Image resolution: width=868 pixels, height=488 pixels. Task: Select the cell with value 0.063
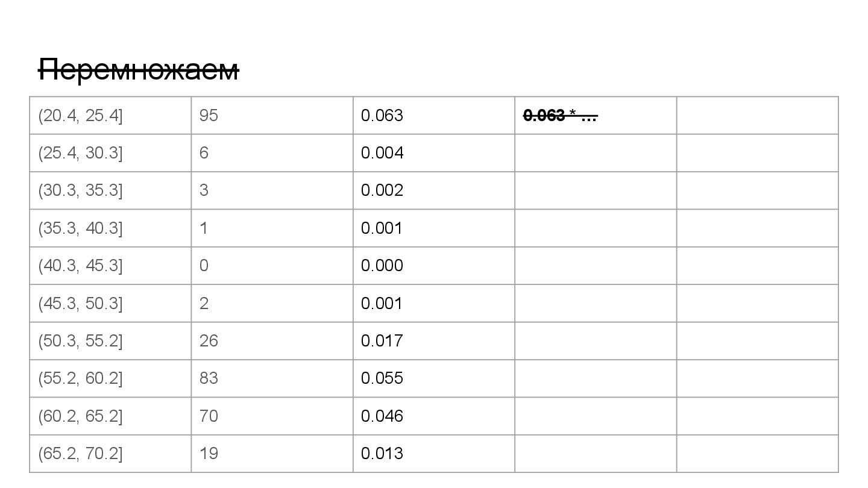(433, 115)
